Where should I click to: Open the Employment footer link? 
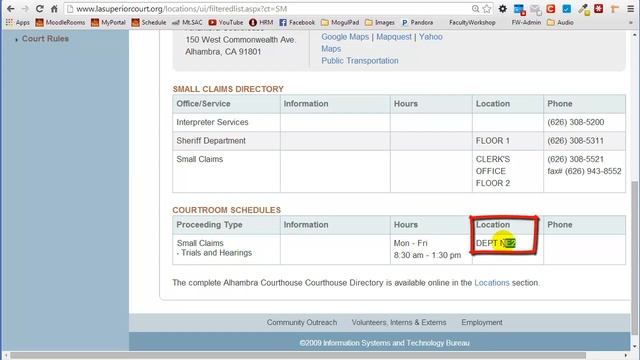(482, 322)
